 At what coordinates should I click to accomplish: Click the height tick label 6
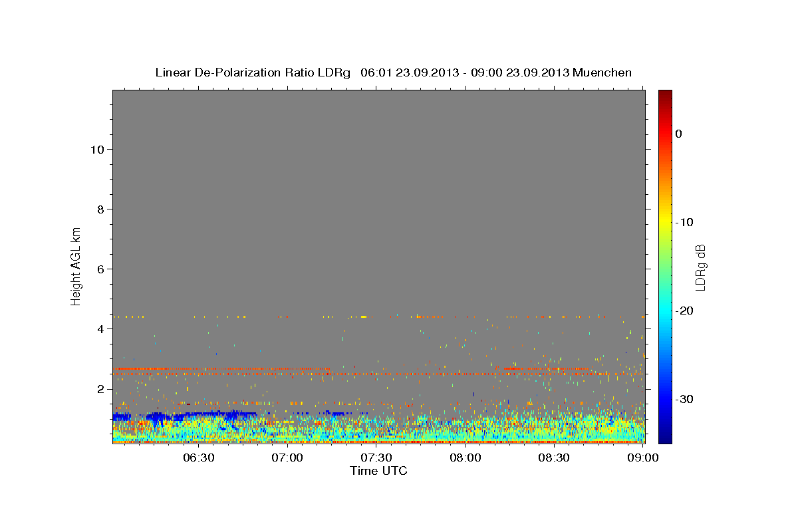[100, 269]
